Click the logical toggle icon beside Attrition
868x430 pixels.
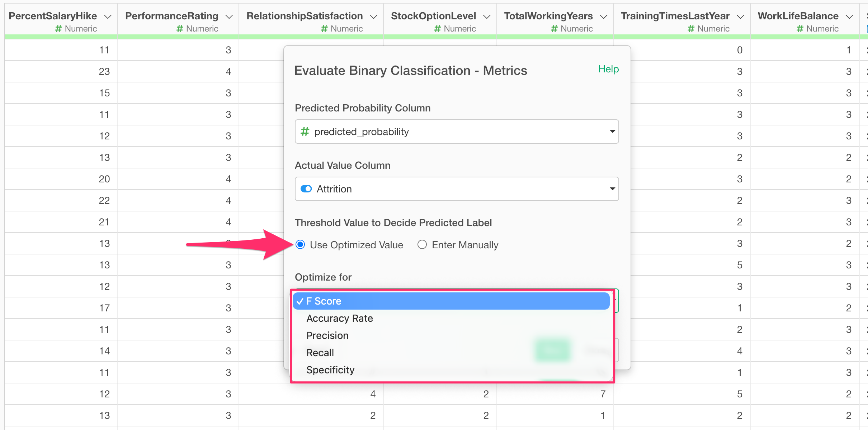coord(306,189)
